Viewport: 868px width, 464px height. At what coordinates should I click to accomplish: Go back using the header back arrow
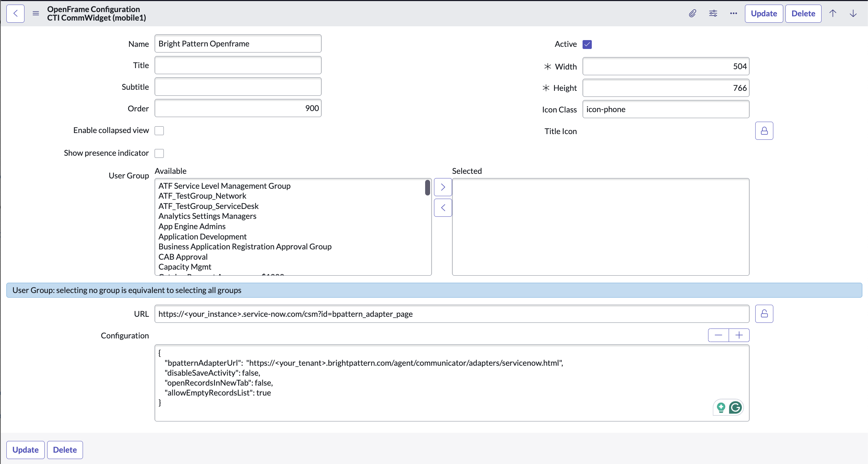click(x=15, y=13)
